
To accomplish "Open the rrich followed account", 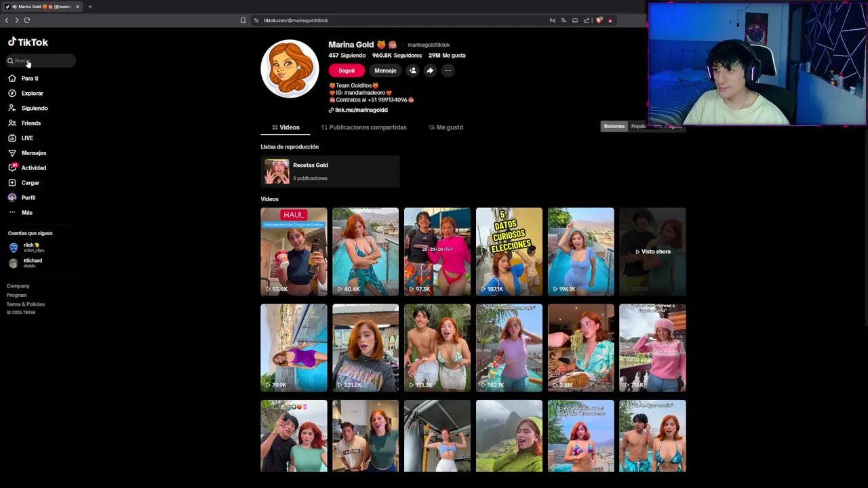I will pyautogui.click(x=27, y=247).
